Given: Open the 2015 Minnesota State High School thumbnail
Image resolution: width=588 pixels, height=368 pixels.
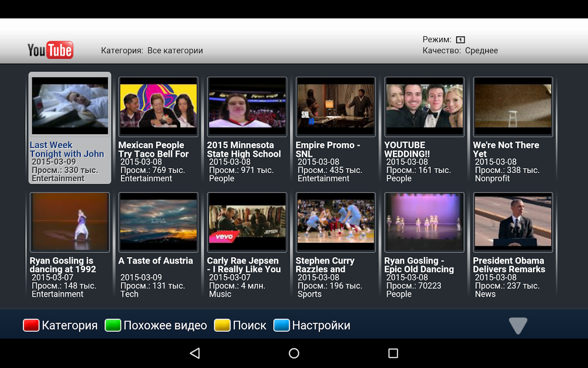Looking at the screenshot, I should pos(247,107).
